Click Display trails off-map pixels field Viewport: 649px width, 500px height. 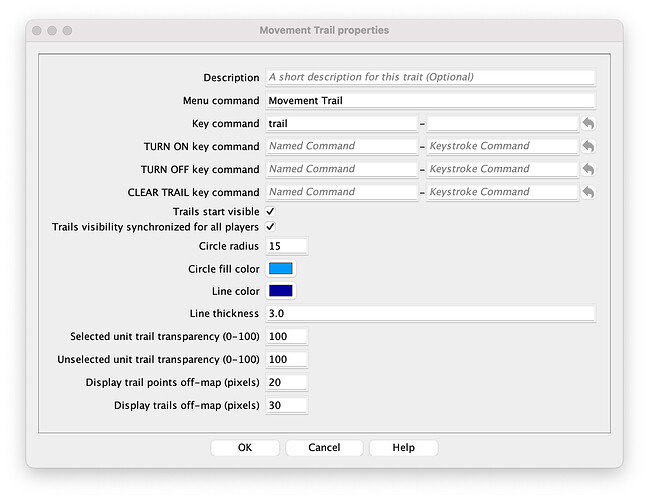click(287, 405)
